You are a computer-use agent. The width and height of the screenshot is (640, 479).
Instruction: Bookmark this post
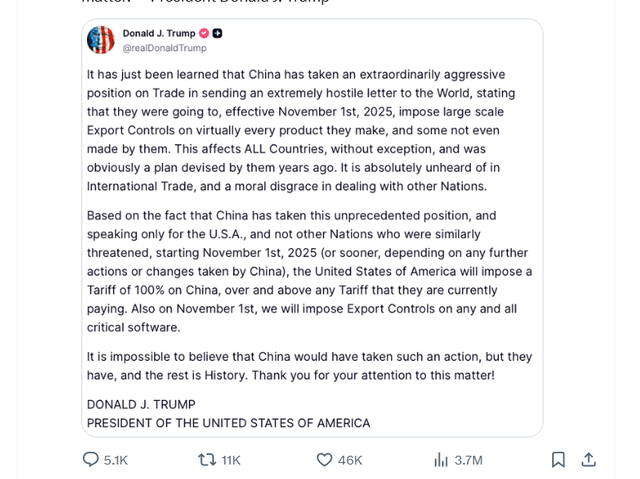tap(558, 460)
